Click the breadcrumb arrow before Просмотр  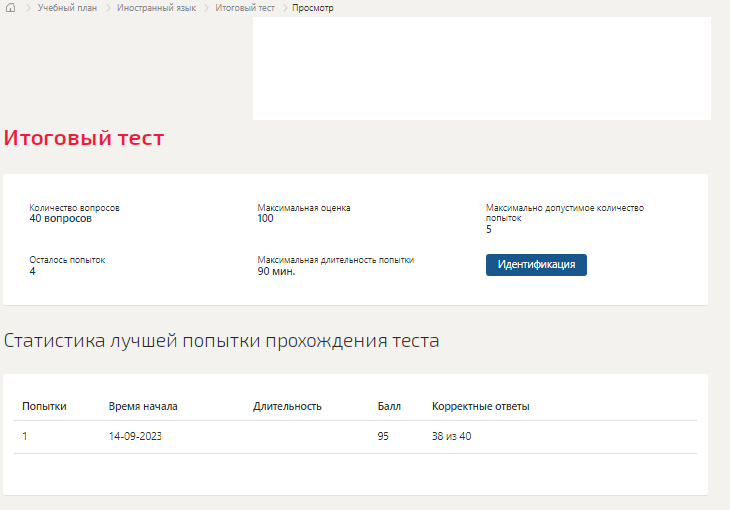pyautogui.click(x=285, y=8)
